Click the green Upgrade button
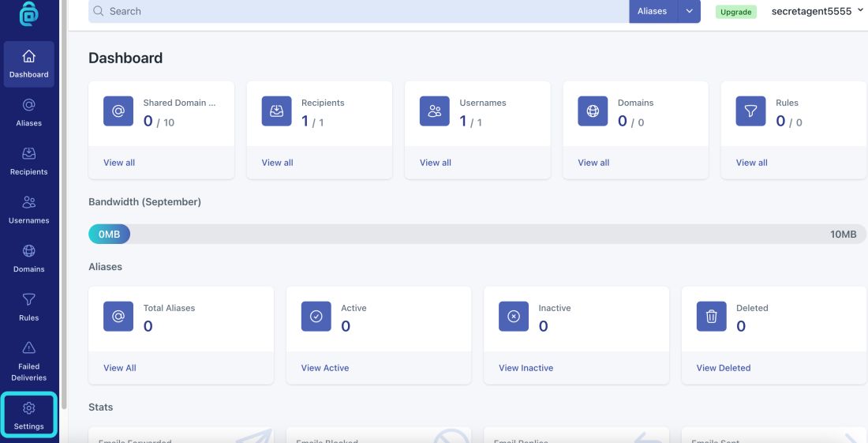 click(735, 12)
